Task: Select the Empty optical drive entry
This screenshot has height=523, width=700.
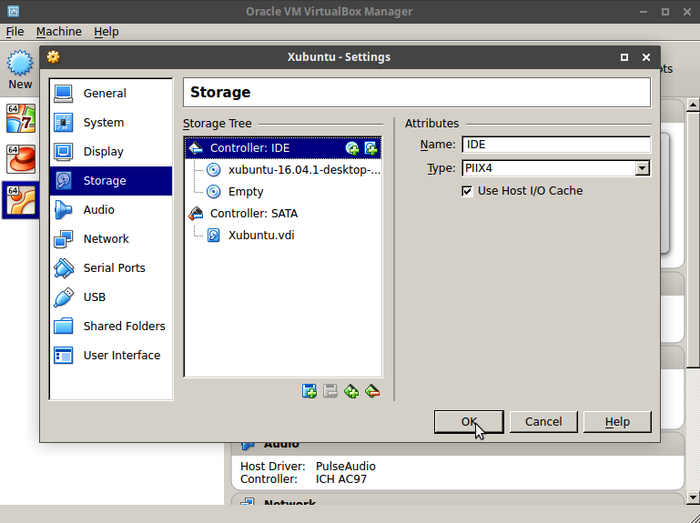Action: tap(283, 191)
